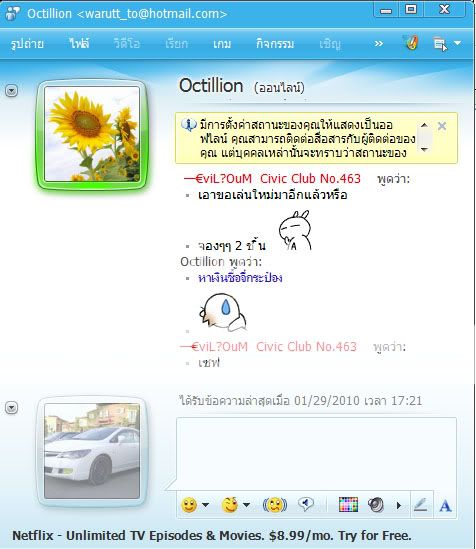Screen dimensions: 476x549
Task: Open the รูปถ่าย (Photos) menu item
Action: pos(27,44)
